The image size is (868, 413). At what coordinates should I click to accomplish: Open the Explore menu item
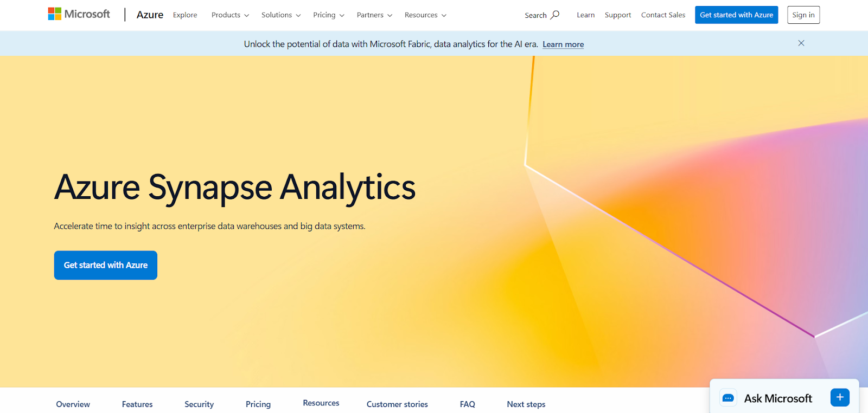coord(185,15)
